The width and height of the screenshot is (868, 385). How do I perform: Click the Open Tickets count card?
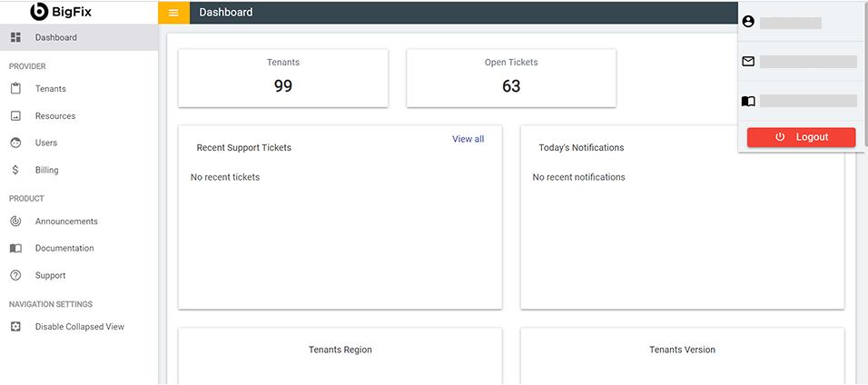coord(511,78)
